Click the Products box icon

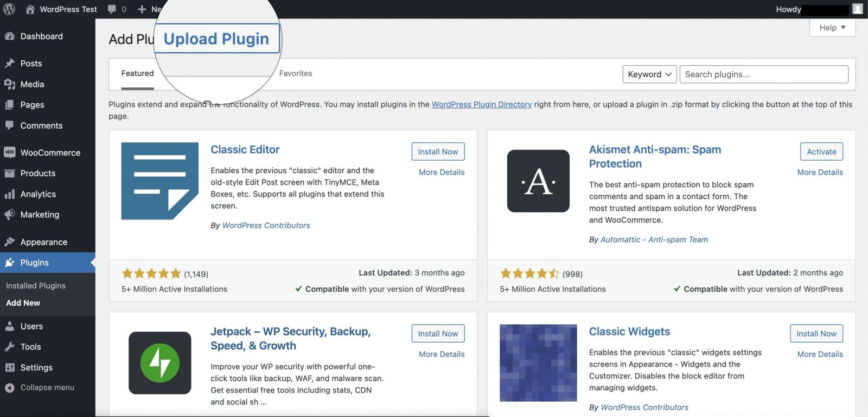pyautogui.click(x=9, y=173)
